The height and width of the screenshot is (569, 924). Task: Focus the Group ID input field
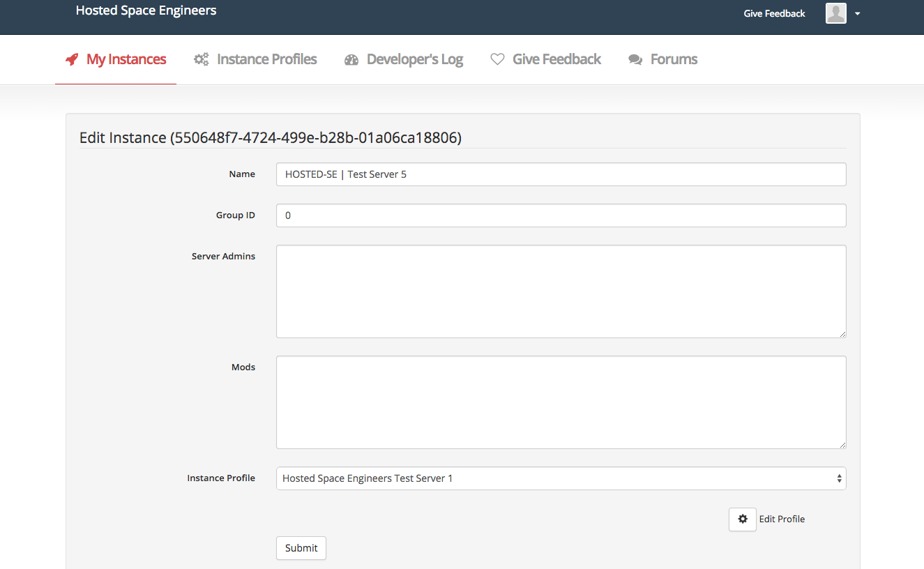tap(561, 215)
